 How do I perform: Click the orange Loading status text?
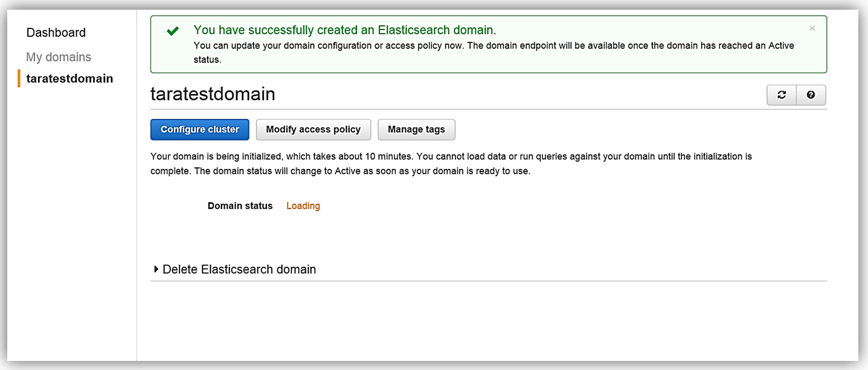tap(303, 206)
